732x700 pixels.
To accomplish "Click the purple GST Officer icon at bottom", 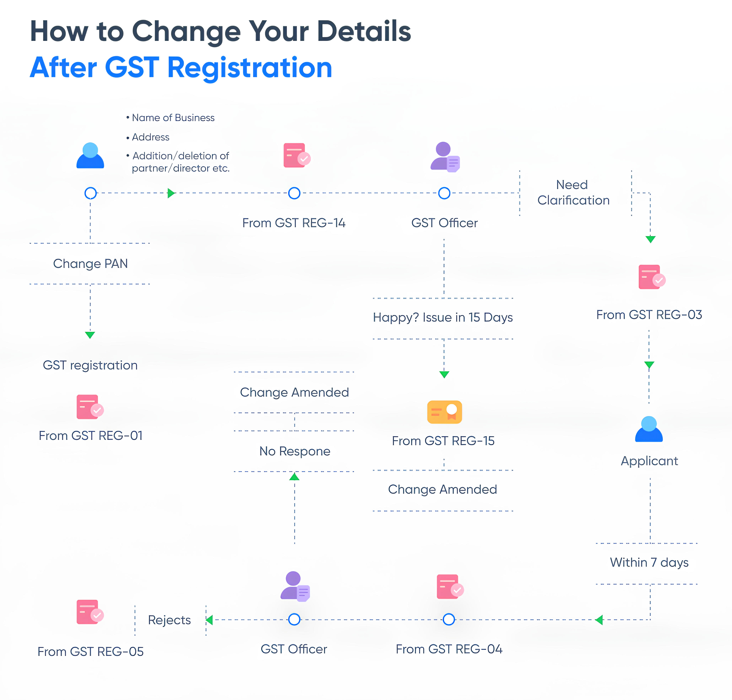I will point(295,586).
